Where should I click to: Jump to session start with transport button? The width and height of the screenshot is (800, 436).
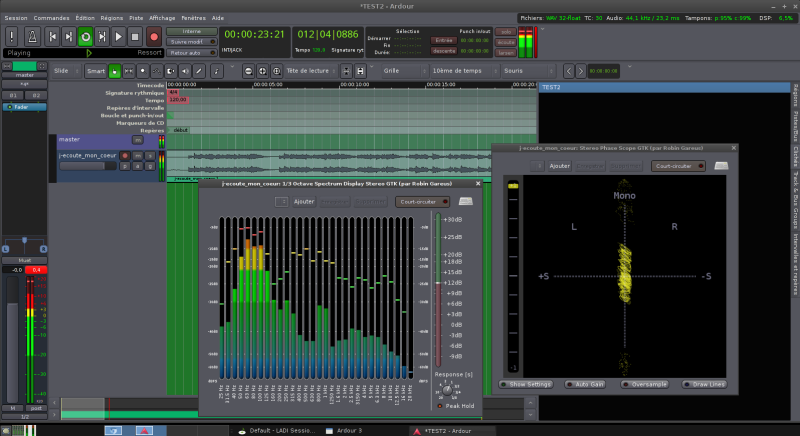pos(51,37)
